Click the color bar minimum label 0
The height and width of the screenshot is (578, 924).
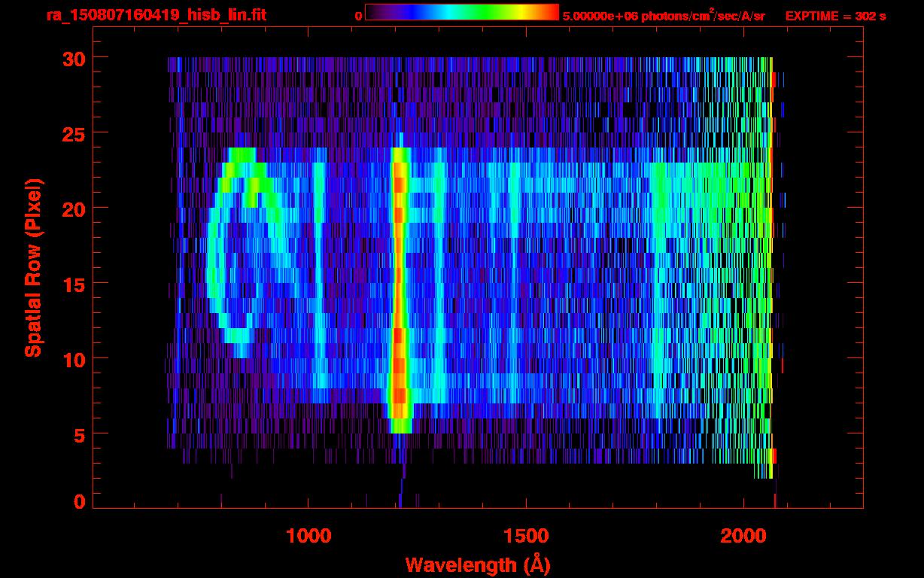click(359, 16)
